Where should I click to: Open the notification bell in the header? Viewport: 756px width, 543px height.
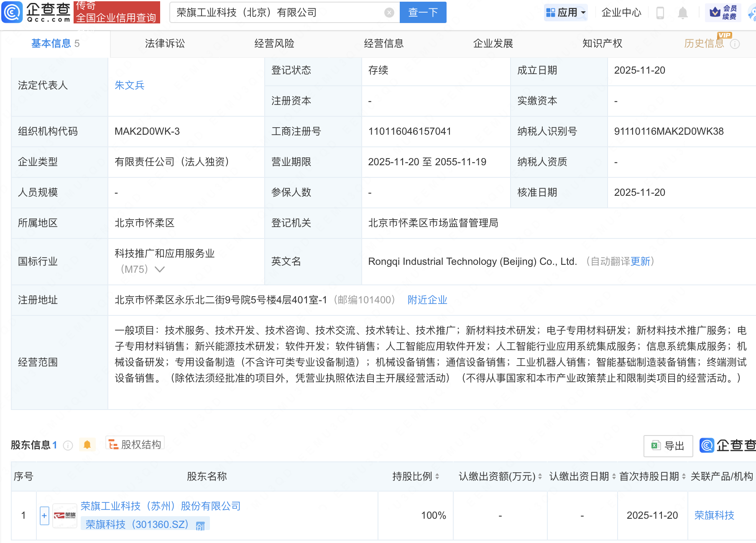683,13
